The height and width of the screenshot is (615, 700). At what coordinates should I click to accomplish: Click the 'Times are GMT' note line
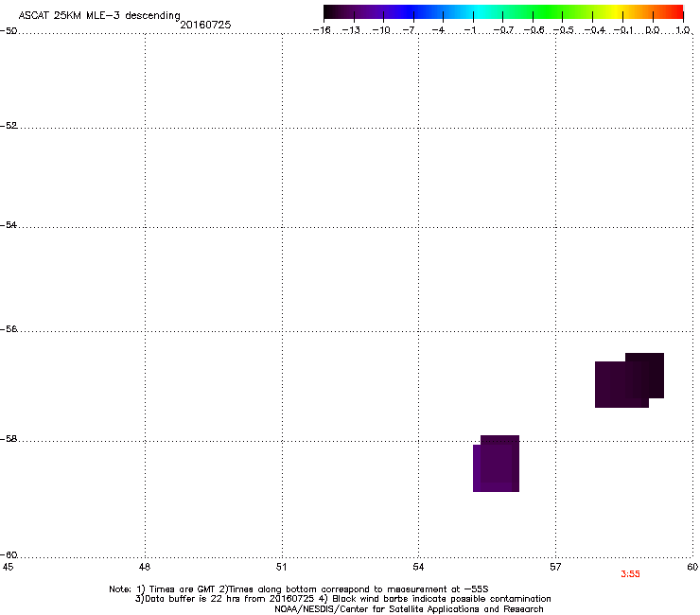(299, 589)
